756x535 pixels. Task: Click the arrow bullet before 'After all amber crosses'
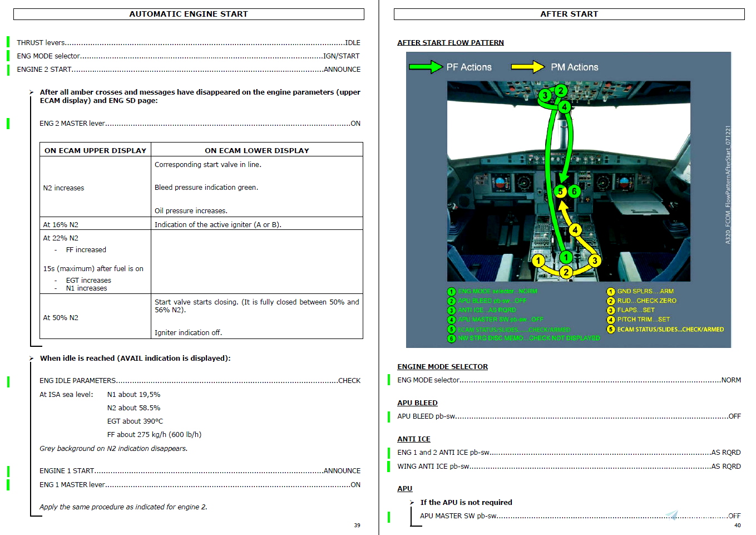pos(32,92)
